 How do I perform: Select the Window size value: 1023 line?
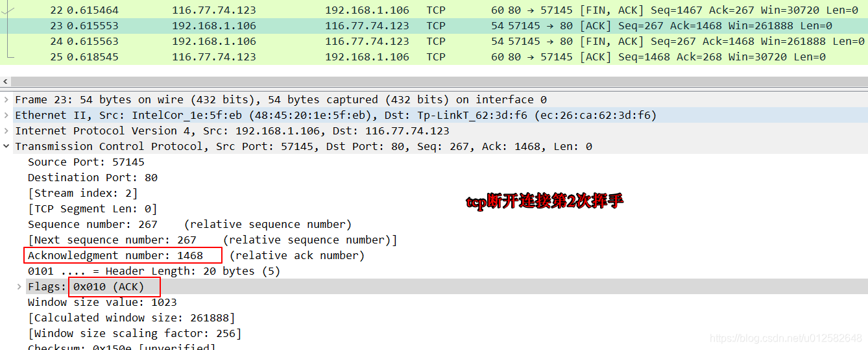click(x=102, y=302)
